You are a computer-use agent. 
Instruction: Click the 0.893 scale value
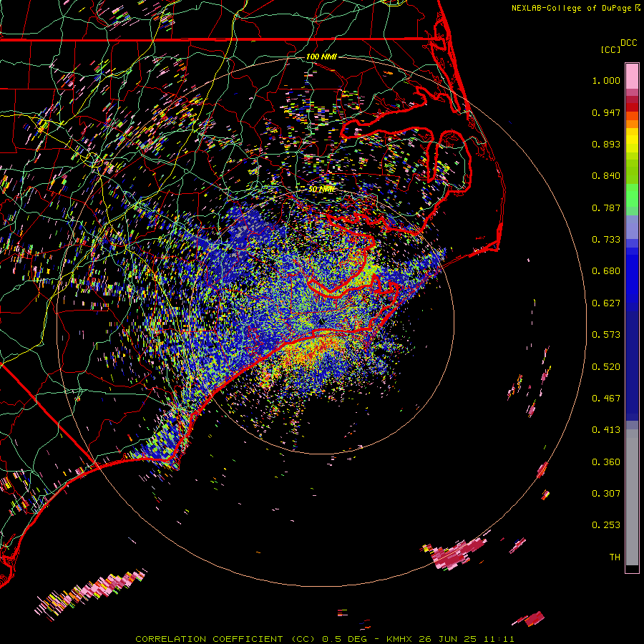[606, 144]
